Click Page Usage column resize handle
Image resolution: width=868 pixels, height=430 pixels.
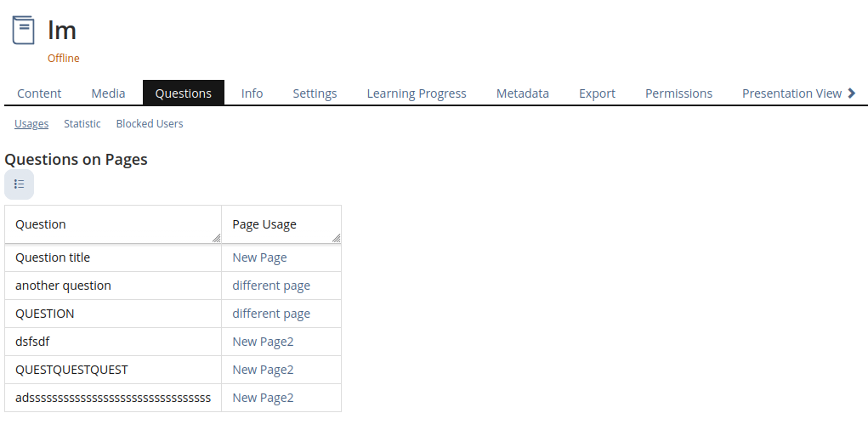(x=336, y=239)
